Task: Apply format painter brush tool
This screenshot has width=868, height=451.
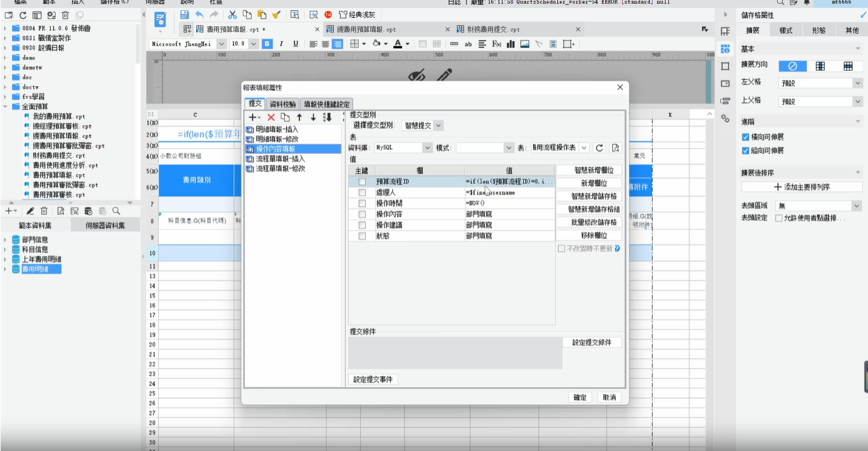Action: tap(276, 14)
